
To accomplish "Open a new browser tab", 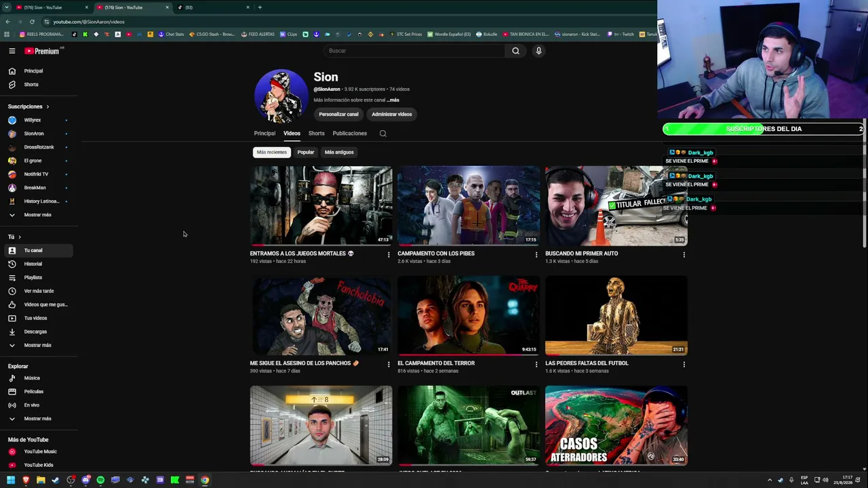I will point(260,7).
